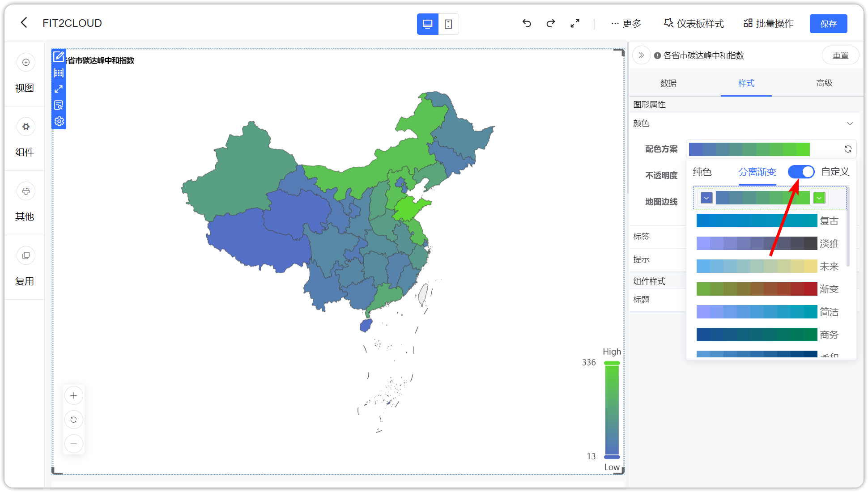This screenshot has width=868, height=492.
Task: Click the info icon beside chart name
Action: pyautogui.click(x=657, y=56)
